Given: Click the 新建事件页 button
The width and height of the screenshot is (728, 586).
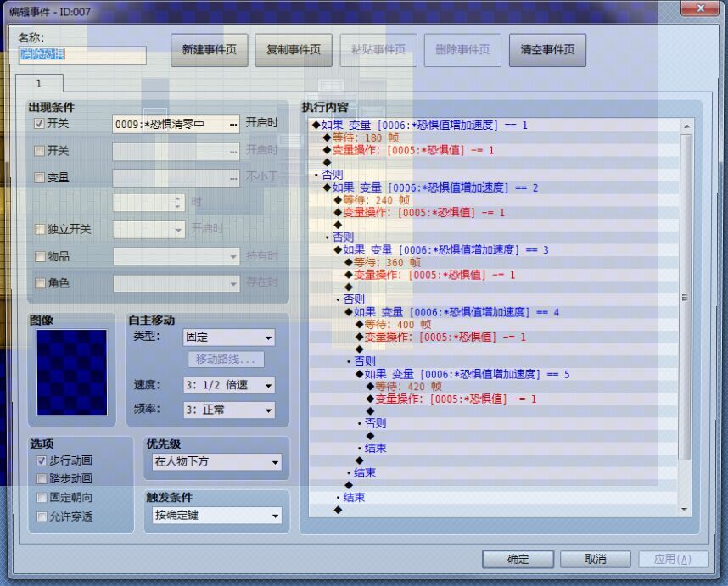Looking at the screenshot, I should pyautogui.click(x=209, y=50).
